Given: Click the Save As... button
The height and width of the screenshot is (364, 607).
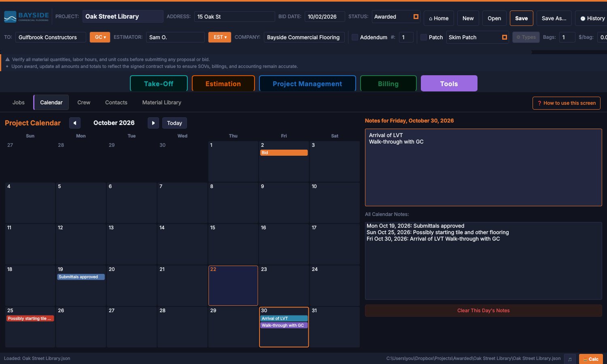Looking at the screenshot, I should pyautogui.click(x=554, y=18).
